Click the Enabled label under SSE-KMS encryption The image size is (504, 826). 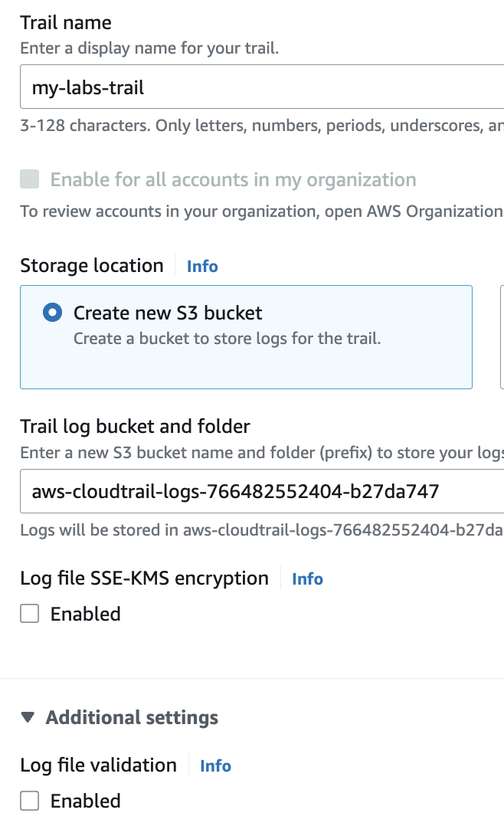(85, 614)
